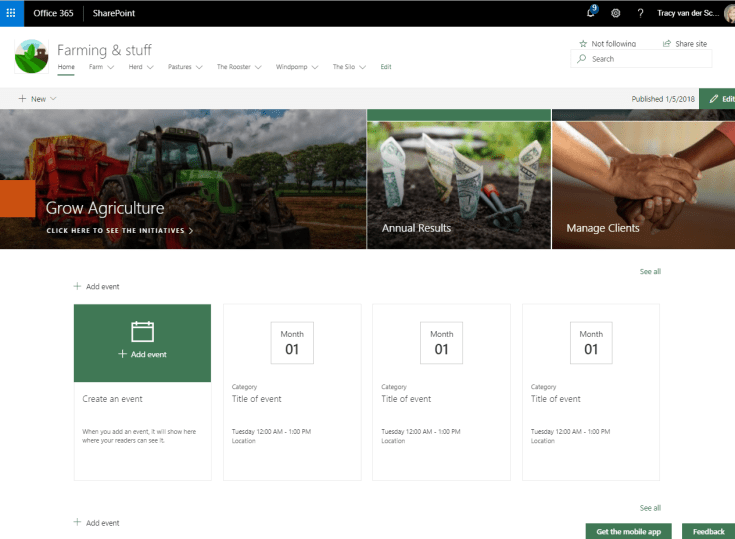This screenshot has height=539, width=735.
Task: Click the green Edit page button
Action: pos(717,99)
